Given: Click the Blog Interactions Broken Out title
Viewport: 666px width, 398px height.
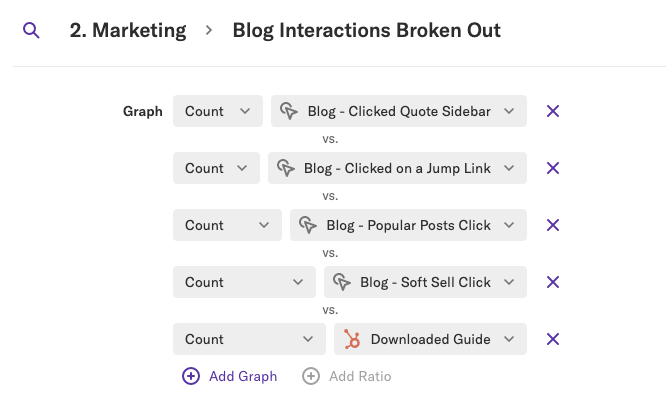Looking at the screenshot, I should 367,31.
